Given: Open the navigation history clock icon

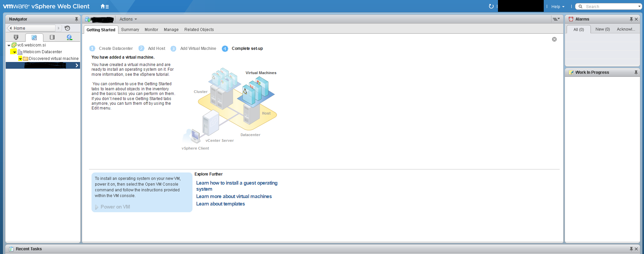Looking at the screenshot, I should pyautogui.click(x=67, y=28).
